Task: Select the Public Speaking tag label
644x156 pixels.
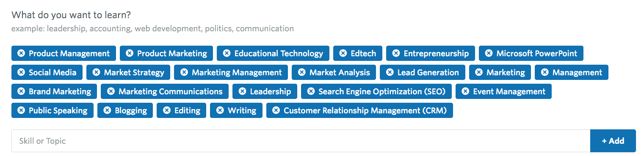Action: [x=58, y=110]
